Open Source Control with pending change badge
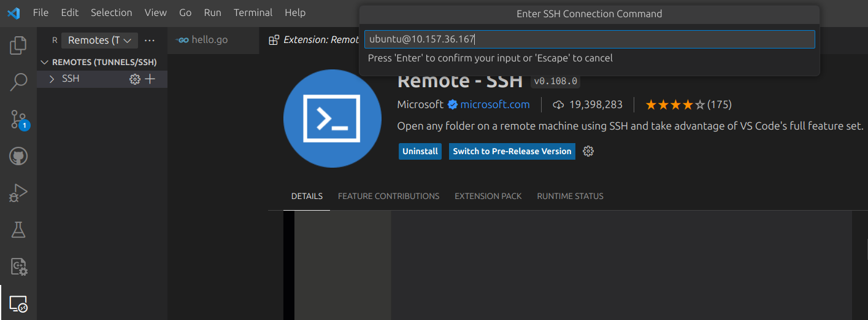Image resolution: width=868 pixels, height=320 pixels. (x=18, y=119)
